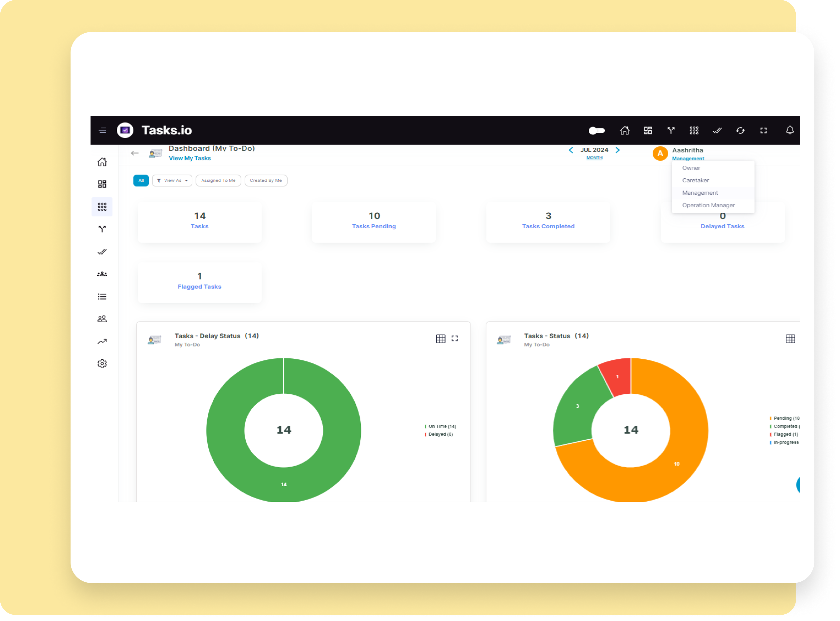Viewport: 840px width, 621px height.
Task: Enable the Assigned To Me filter
Action: pyautogui.click(x=218, y=180)
